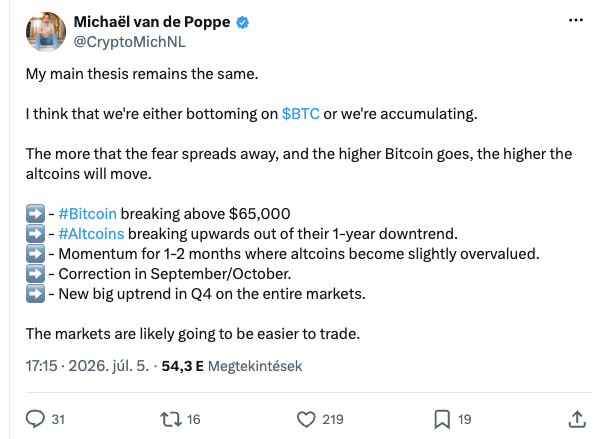Image resolution: width=607 pixels, height=439 pixels.
Task: Click the first arrow emoji bullet
Action: [x=35, y=214]
